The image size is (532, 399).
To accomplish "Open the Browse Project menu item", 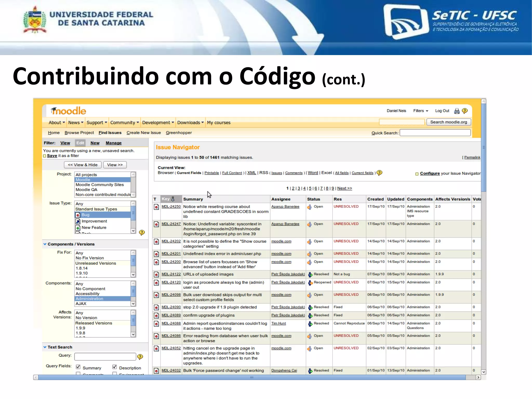I will point(79,133).
